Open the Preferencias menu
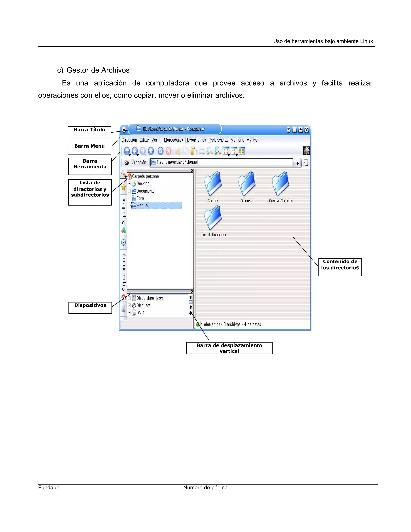This screenshot has width=411, height=532. click(218, 140)
